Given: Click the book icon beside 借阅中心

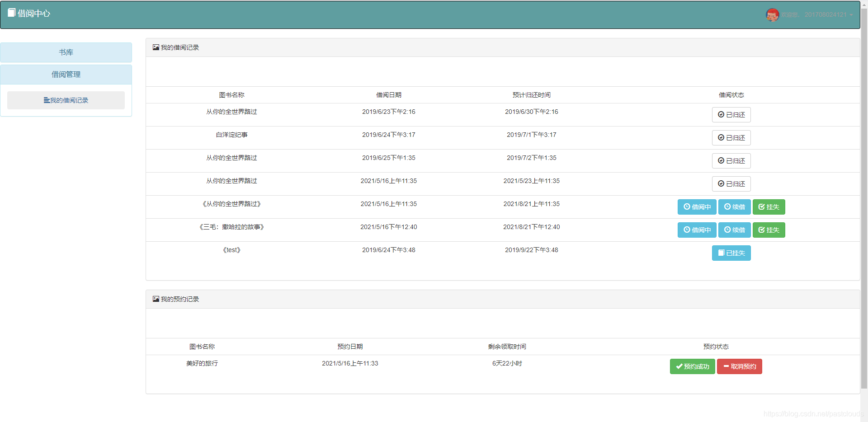Looking at the screenshot, I should tap(12, 13).
